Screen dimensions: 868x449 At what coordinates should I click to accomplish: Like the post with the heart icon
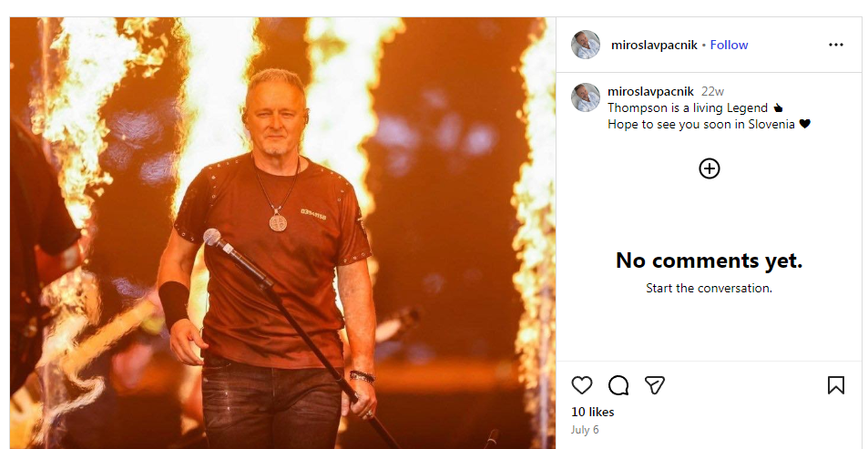pos(582,385)
